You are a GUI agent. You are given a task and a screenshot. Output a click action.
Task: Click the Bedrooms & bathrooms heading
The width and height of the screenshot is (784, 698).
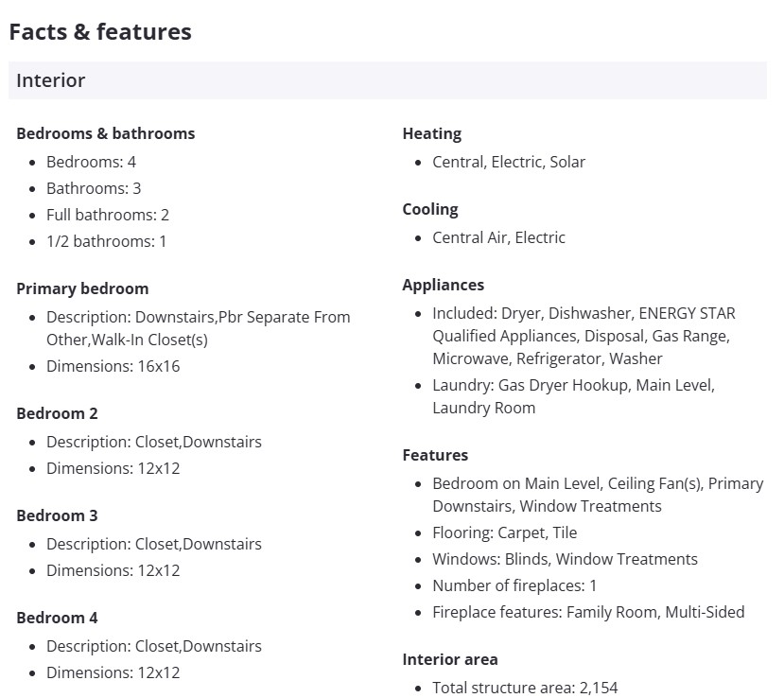pos(106,133)
